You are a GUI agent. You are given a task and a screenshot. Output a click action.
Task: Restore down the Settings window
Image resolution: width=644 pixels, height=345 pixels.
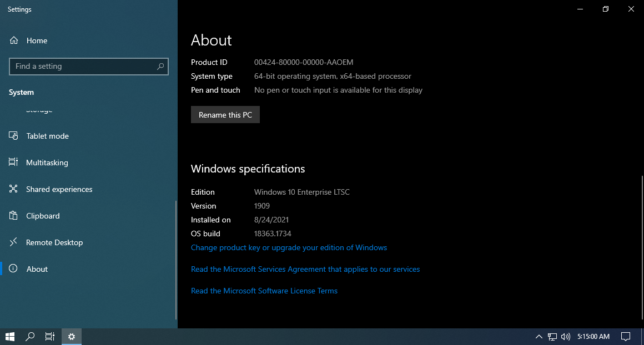pos(605,9)
